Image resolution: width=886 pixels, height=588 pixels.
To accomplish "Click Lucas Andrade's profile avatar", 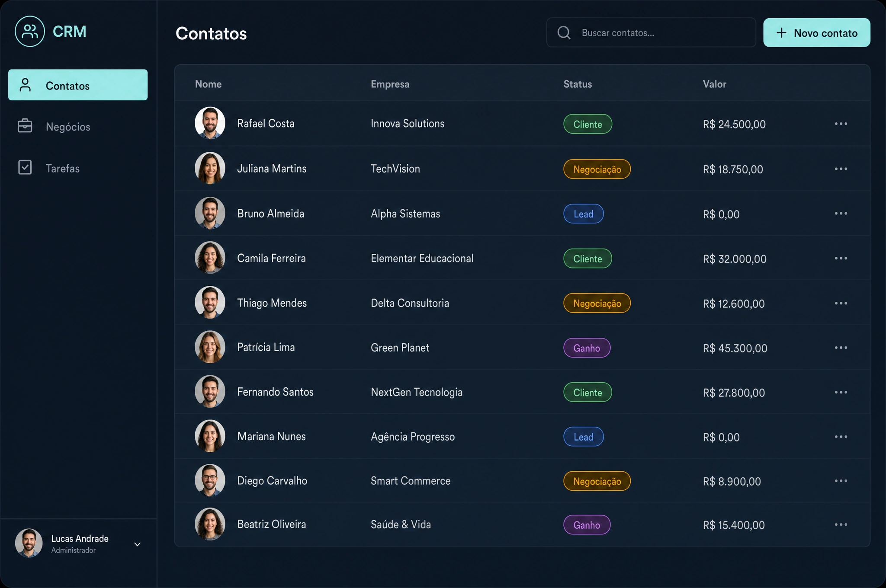I will [x=29, y=543].
